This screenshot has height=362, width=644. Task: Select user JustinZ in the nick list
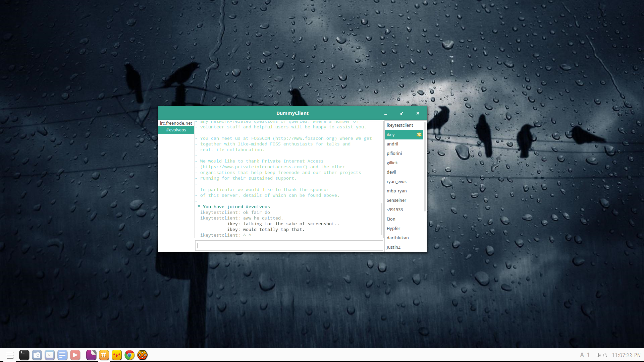coord(404,247)
